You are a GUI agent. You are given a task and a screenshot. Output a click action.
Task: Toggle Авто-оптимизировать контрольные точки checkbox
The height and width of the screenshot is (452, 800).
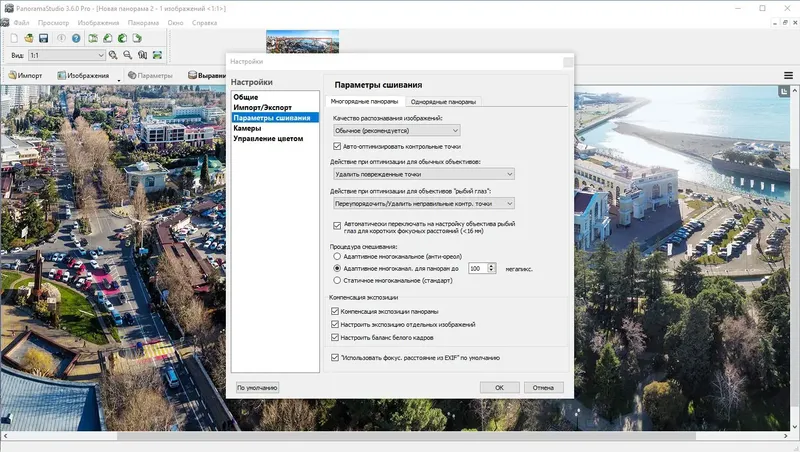[337, 146]
